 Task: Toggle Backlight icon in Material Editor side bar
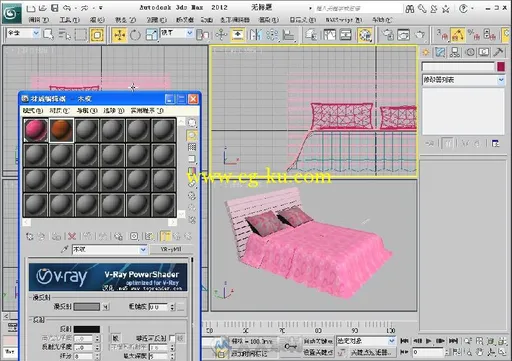(192, 135)
